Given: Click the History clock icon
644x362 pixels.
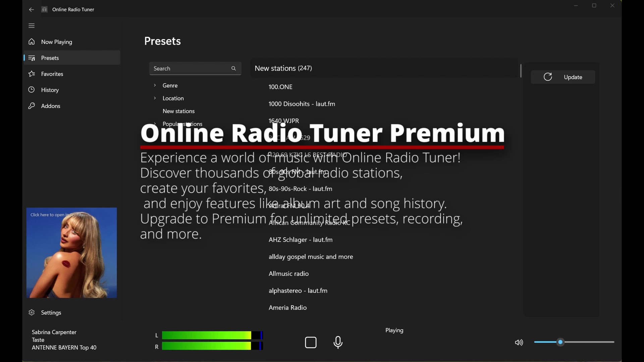Looking at the screenshot, I should 32,90.
